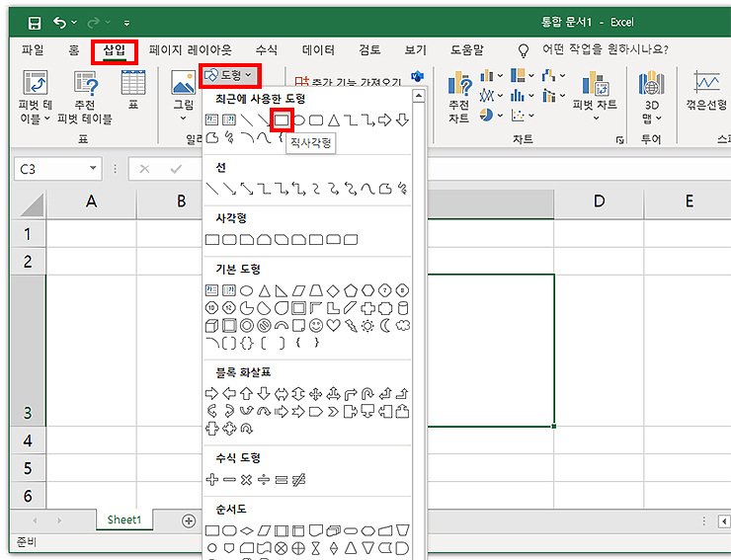Insert the lightning bolt shape
The width and height of the screenshot is (731, 560).
point(351,326)
